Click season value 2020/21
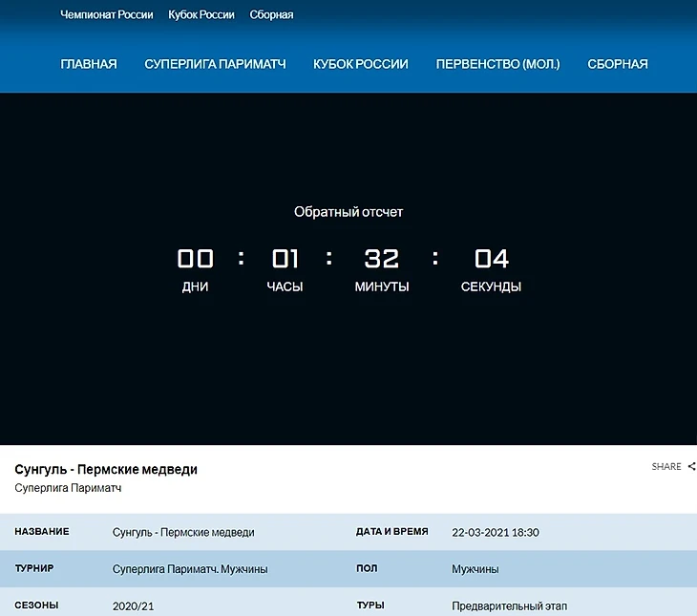The width and height of the screenshot is (697, 616). coord(133,606)
